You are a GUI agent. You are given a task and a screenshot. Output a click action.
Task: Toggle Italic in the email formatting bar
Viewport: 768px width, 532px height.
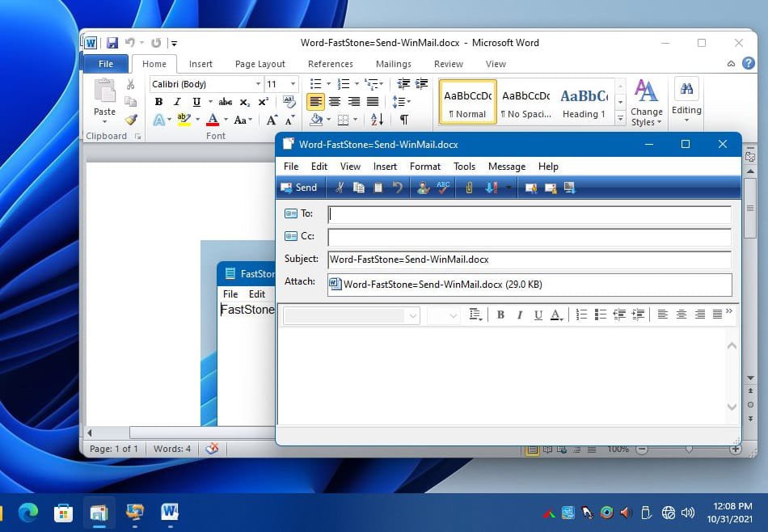[x=519, y=315]
